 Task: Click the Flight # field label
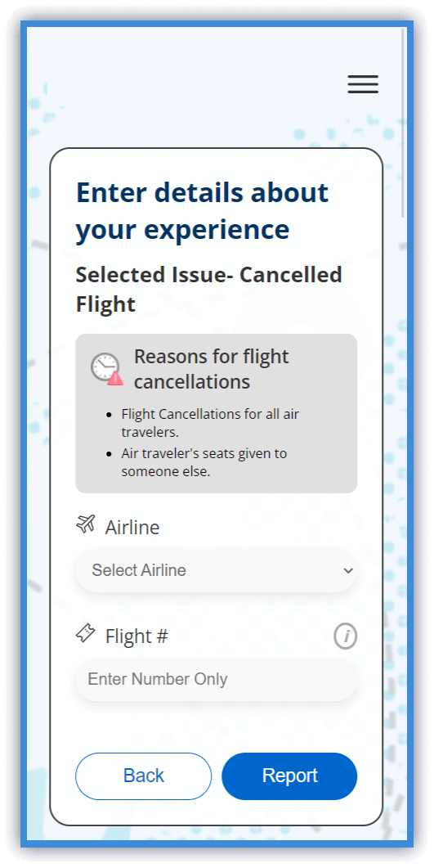pos(136,636)
